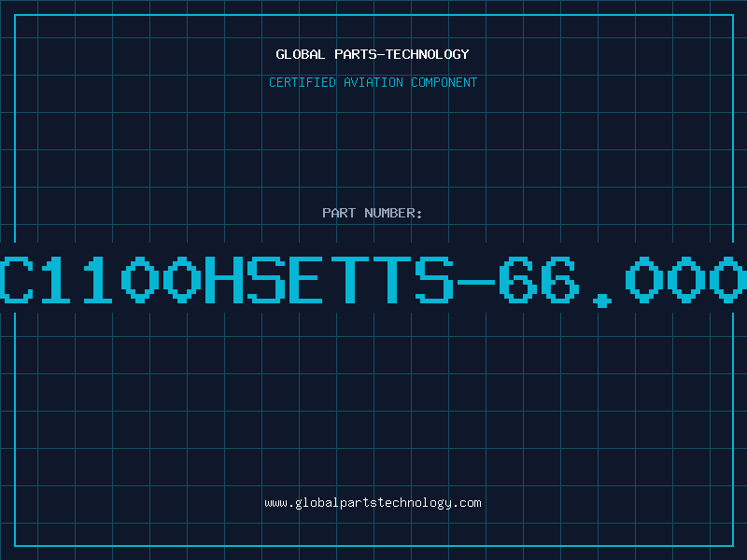Click the GLOBAL PARTS-TECHNOLOGY heading
The width and height of the screenshot is (747, 560).
tap(373, 54)
